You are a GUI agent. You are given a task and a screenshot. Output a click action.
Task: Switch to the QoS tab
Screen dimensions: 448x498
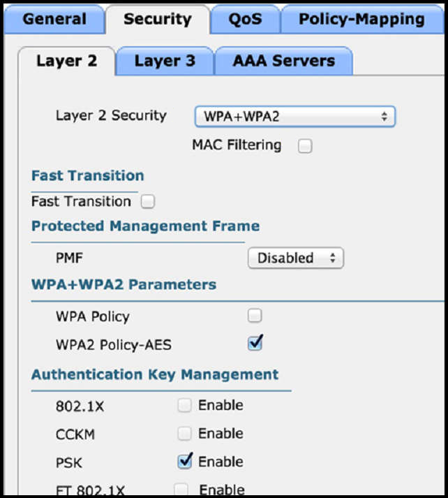tap(245, 19)
